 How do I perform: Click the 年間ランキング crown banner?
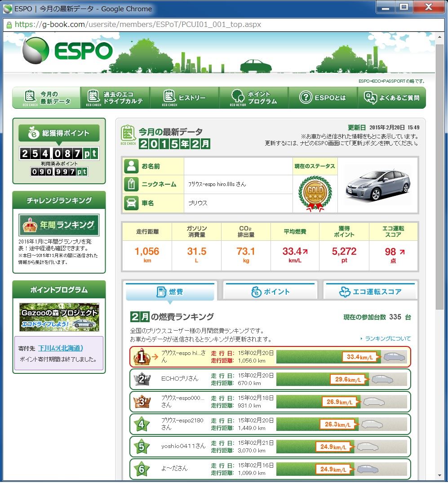pos(59,225)
